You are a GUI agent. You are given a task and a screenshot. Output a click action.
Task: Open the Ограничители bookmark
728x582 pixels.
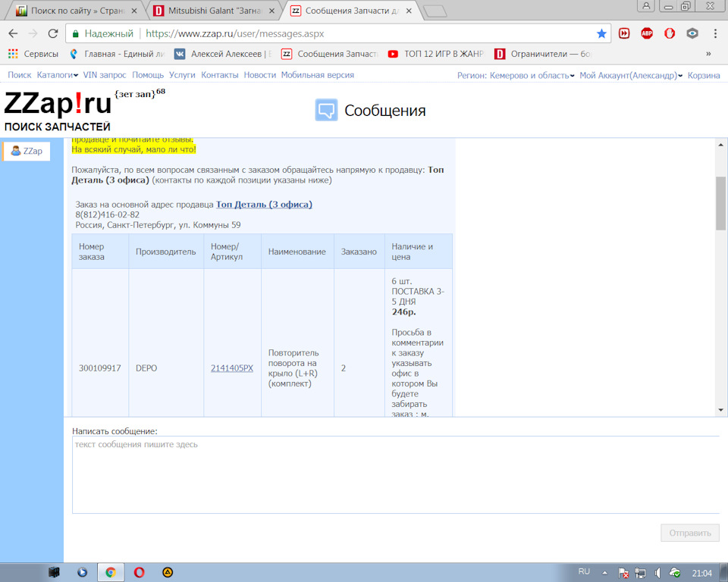(x=543, y=54)
